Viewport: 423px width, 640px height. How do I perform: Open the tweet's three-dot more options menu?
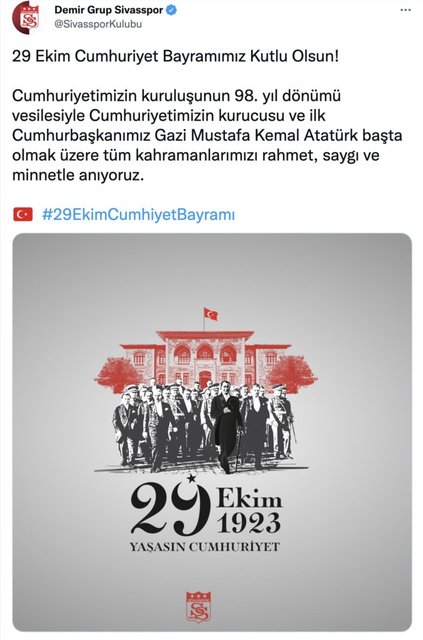tap(405, 10)
